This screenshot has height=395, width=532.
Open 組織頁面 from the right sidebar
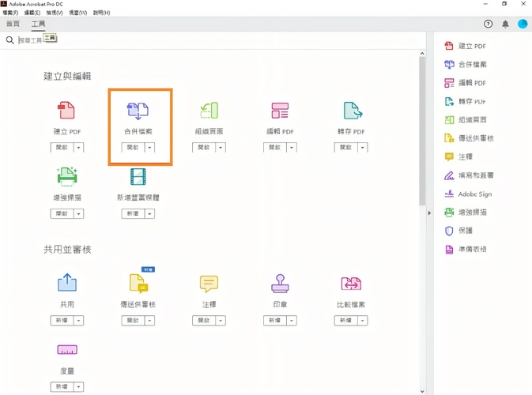466,119
